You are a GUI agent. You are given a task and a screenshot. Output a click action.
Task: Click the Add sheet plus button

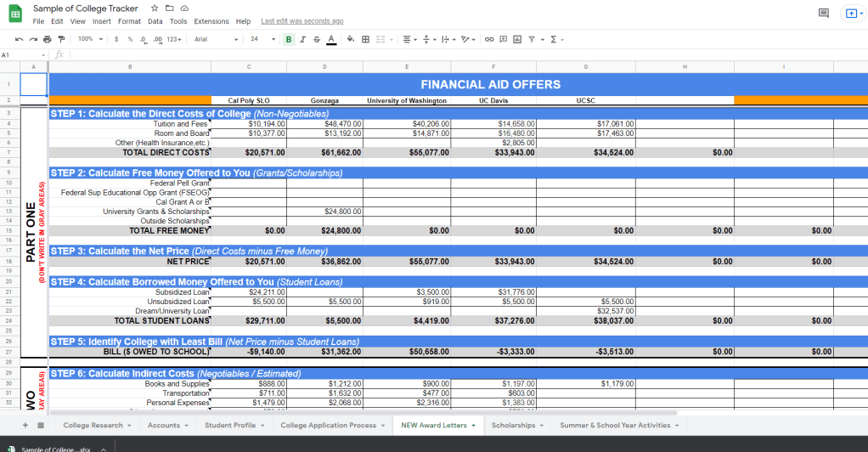[25, 425]
